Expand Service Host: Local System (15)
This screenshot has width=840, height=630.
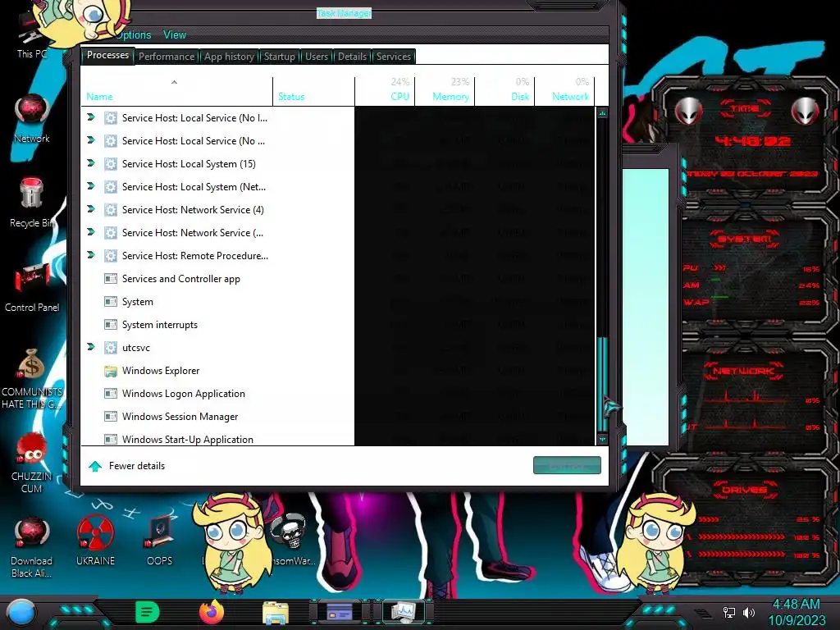[91, 163]
